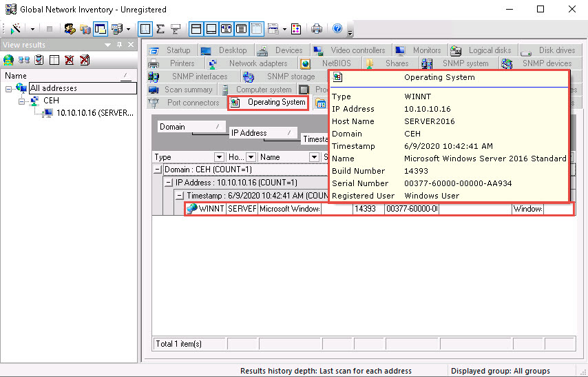Toggle the bottom footer band button
Viewport: 588px width, 377px height.
(x=211, y=28)
